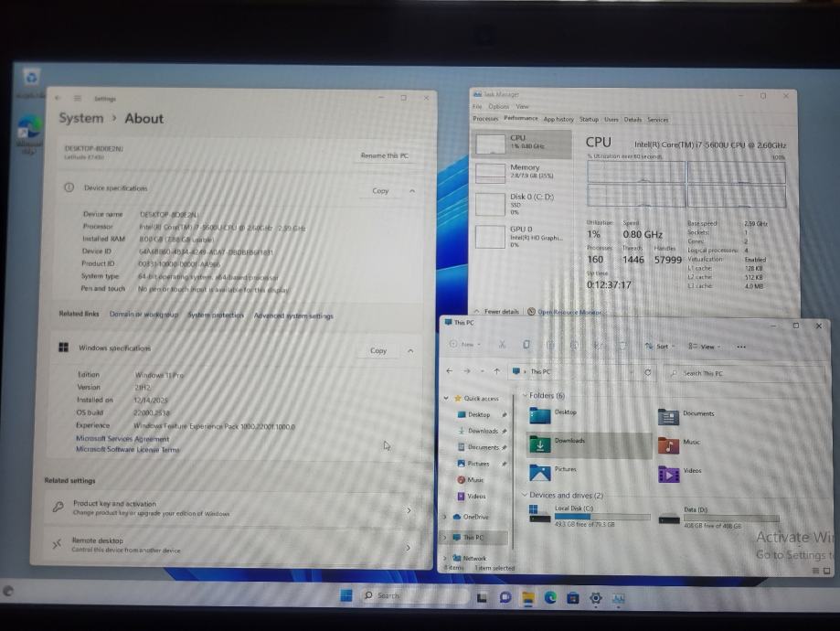The width and height of the screenshot is (840, 631).
Task: Copy the Device specifications
Action: point(380,191)
